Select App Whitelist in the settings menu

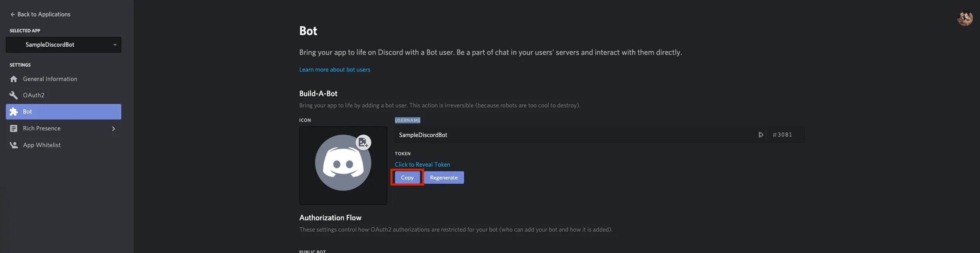point(42,145)
